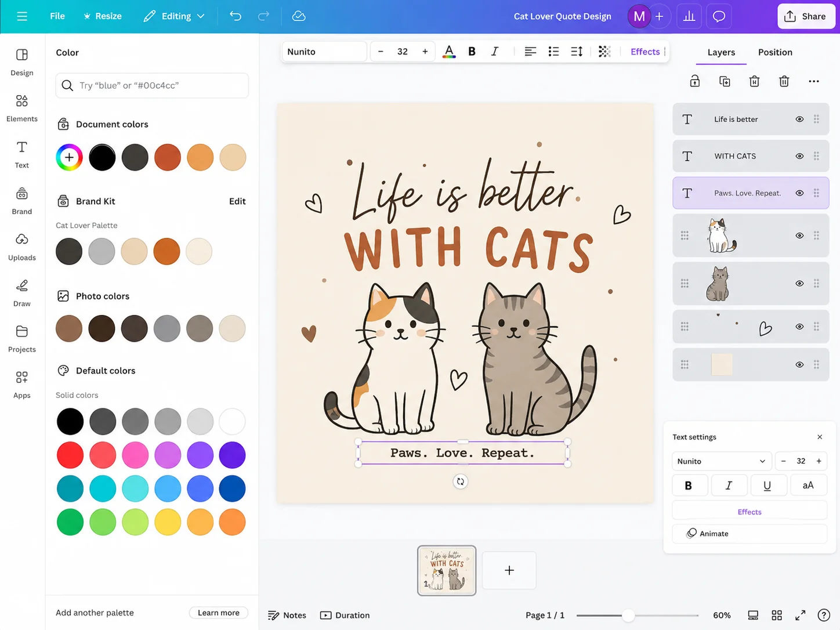Viewport: 840px width, 630px height.
Task: Click the lock layer icon
Action: click(695, 81)
